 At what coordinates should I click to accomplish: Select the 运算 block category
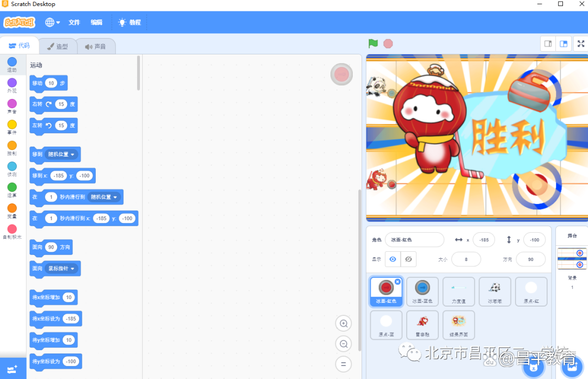(12, 190)
